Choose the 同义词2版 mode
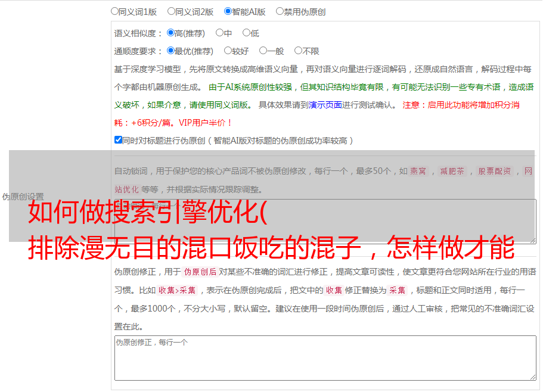543x392 pixels. pyautogui.click(x=171, y=11)
